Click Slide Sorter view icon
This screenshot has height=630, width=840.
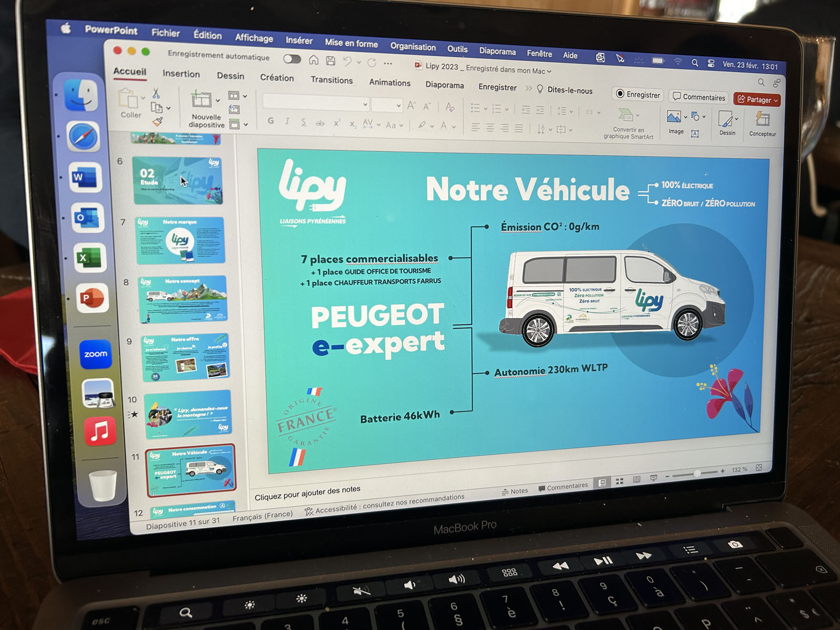point(619,481)
